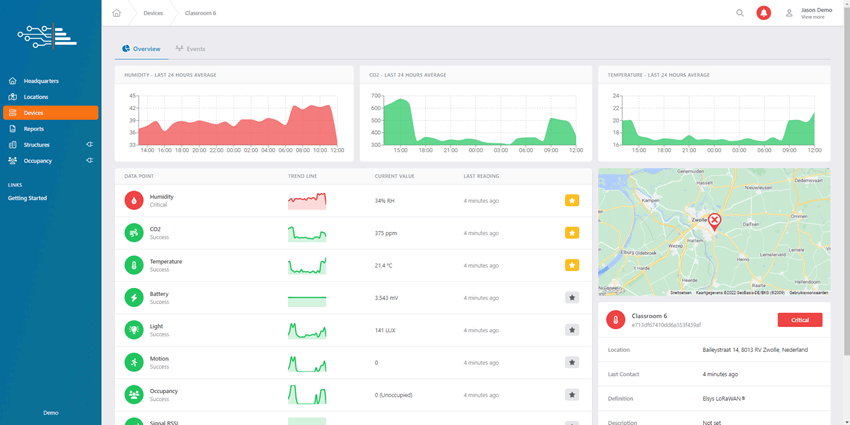This screenshot has height=425, width=850.
Task: Click the 21,4 °C temperature value
Action: [x=384, y=266]
